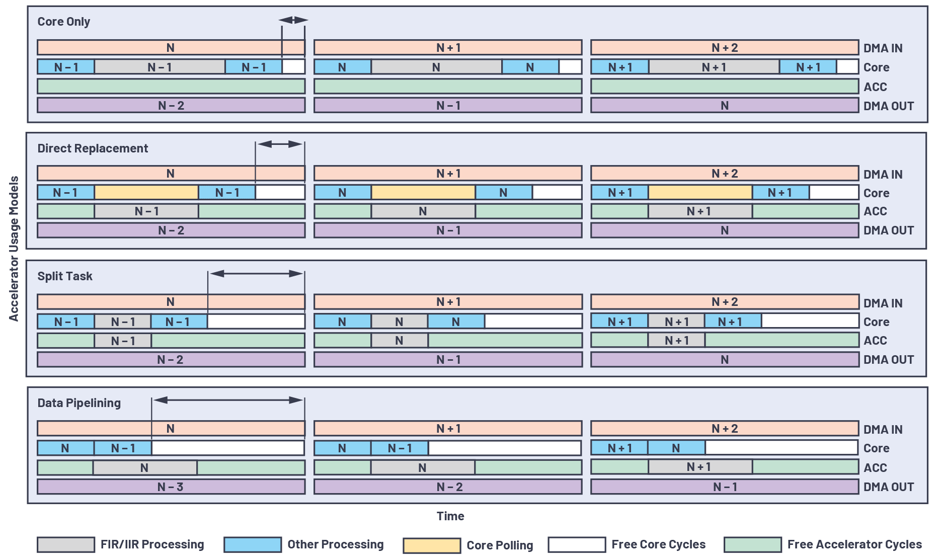The height and width of the screenshot is (560, 938).
Task: Select the Direct Replacement section heading
Action: [93, 148]
